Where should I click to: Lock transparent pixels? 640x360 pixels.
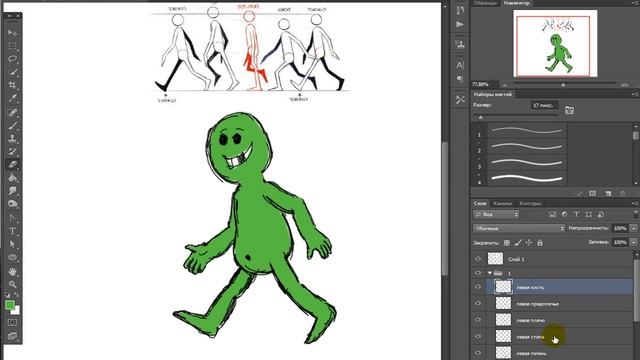507,243
